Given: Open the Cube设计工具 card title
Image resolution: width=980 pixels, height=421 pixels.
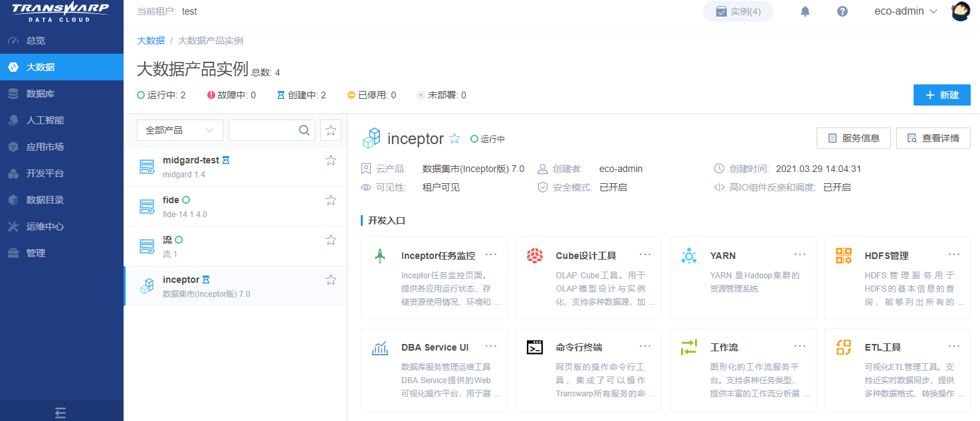Looking at the screenshot, I should coord(586,256).
